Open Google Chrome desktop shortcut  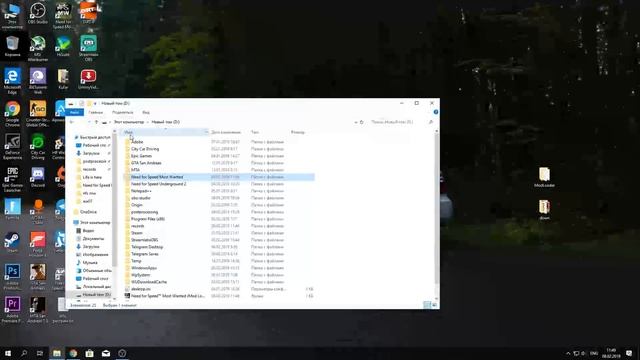point(12,113)
